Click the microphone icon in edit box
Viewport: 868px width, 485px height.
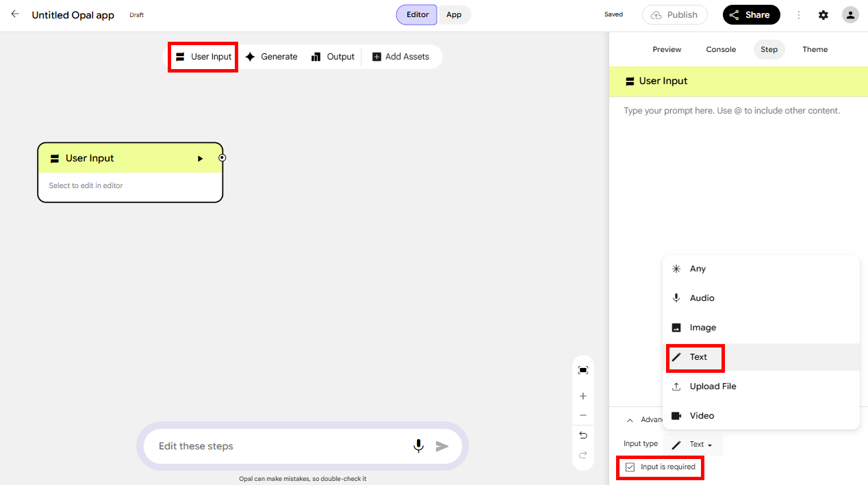[418, 446]
